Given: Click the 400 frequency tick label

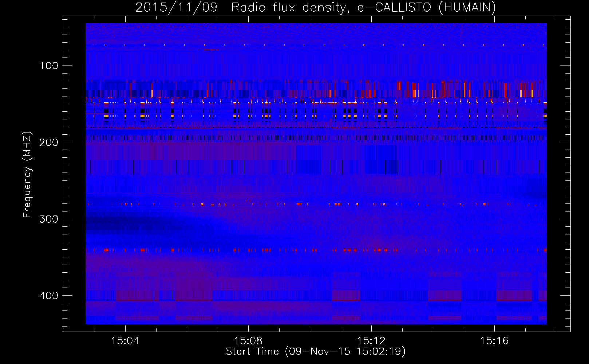Looking at the screenshot, I should [x=49, y=295].
